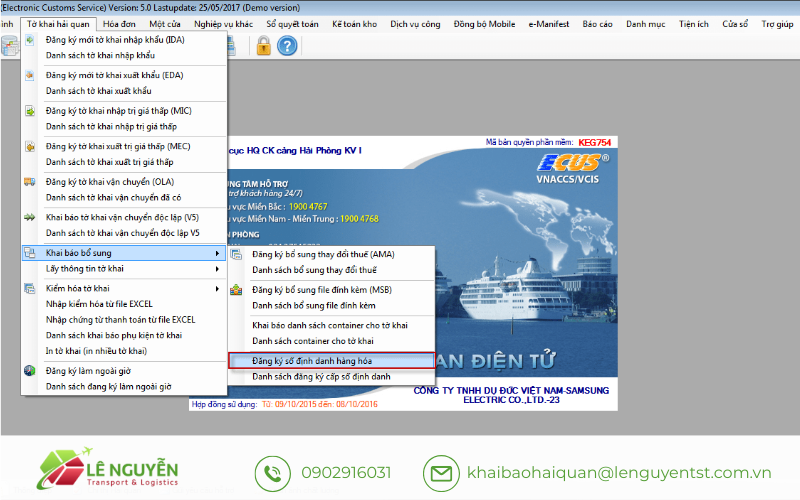This screenshot has height=500, width=800.
Task: Open the Trợ giúp menu
Action: [x=777, y=24]
